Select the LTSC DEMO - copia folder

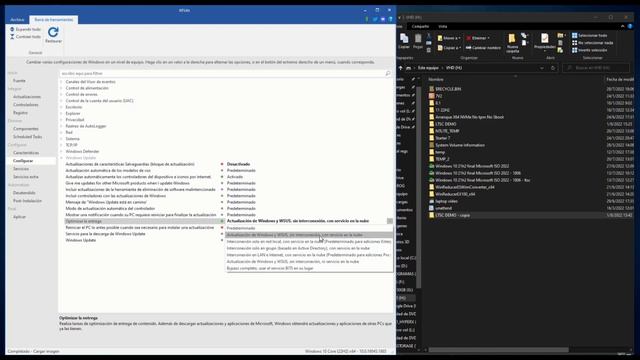point(452,215)
